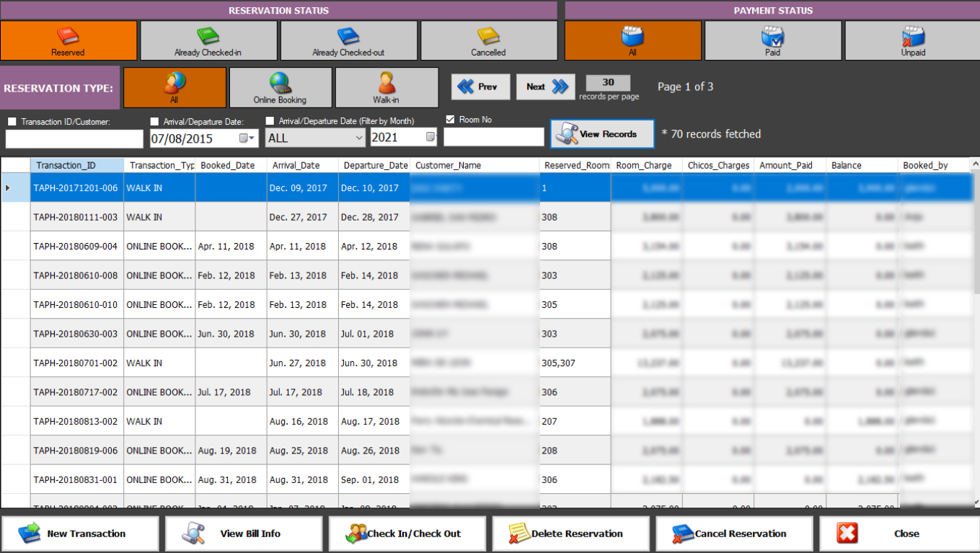
Task: Choose Online Booking reservation type icon
Action: pos(280,83)
